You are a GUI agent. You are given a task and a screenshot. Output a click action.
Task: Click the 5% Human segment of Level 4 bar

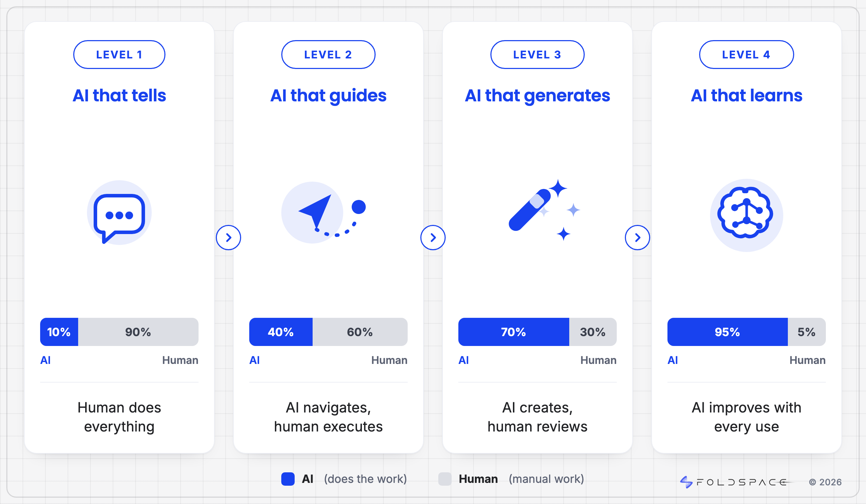(807, 332)
